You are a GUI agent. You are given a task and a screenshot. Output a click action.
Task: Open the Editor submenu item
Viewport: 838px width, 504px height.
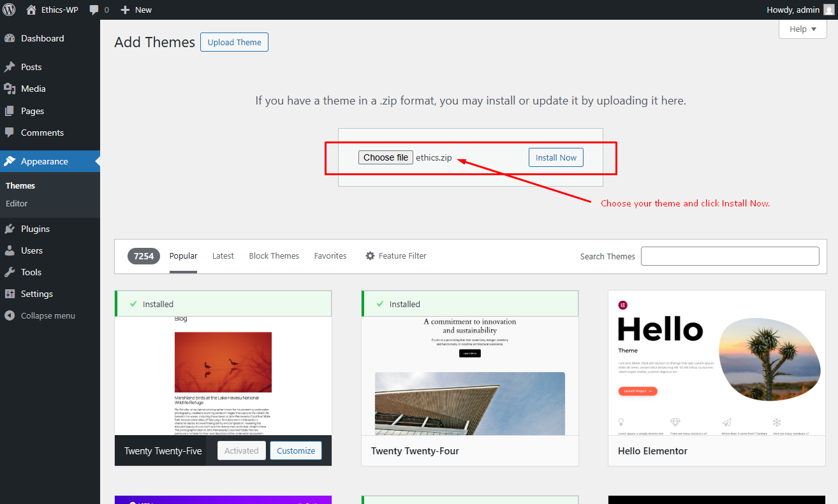[17, 203]
